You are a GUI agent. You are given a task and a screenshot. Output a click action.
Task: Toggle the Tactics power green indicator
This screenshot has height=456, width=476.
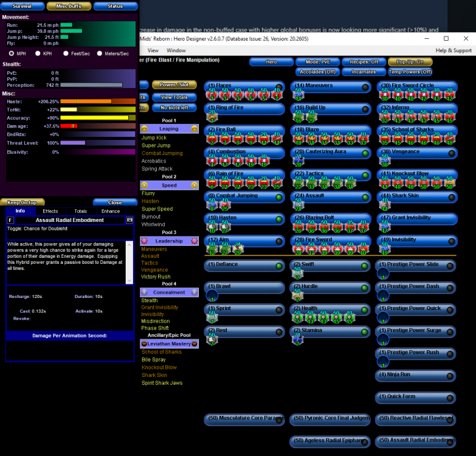365,175
